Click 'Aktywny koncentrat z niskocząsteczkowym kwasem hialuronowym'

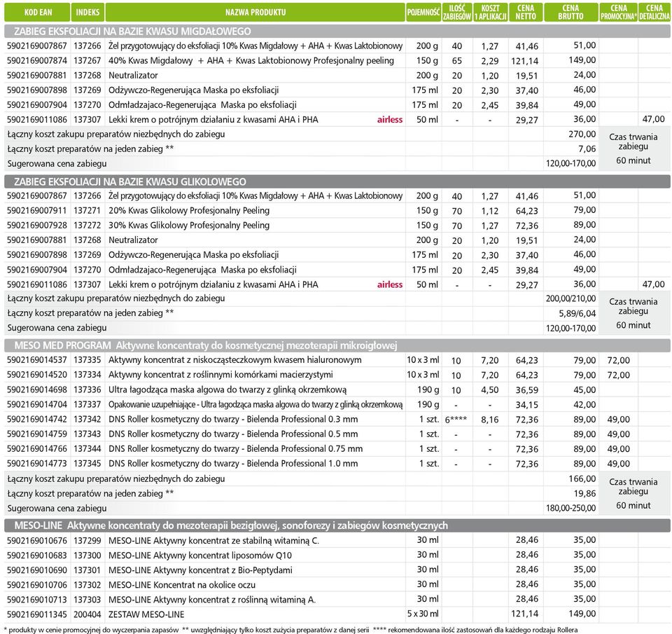coord(235,360)
